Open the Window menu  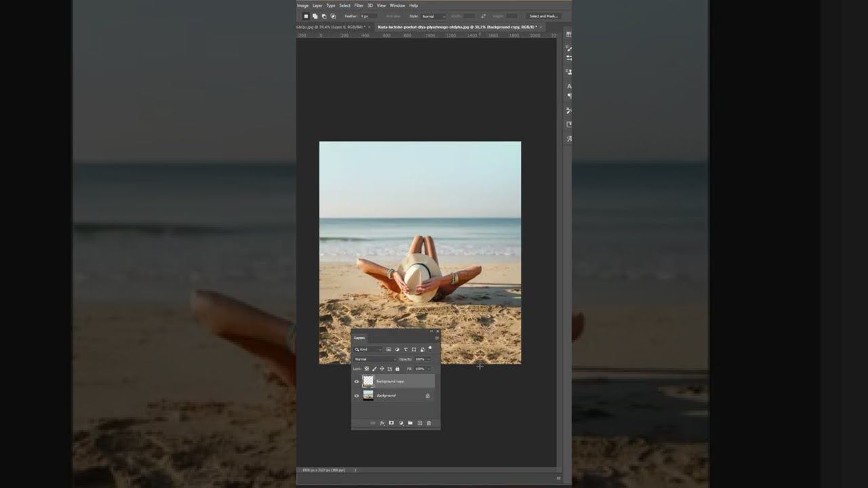coord(397,5)
